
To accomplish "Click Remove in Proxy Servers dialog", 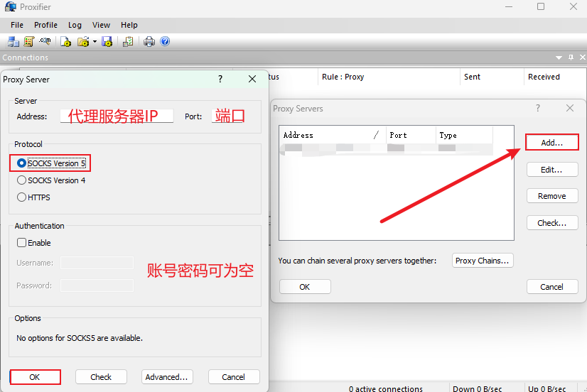I will [552, 196].
